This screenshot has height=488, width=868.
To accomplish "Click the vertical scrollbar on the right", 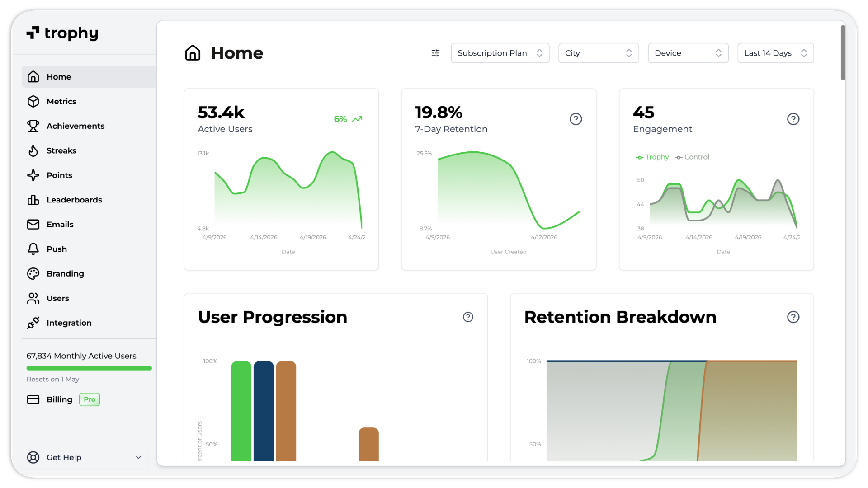I will coord(843,53).
